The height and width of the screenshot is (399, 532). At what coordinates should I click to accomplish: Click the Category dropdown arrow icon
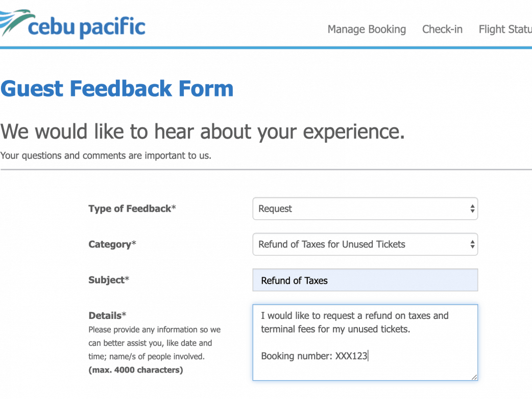[x=472, y=244]
